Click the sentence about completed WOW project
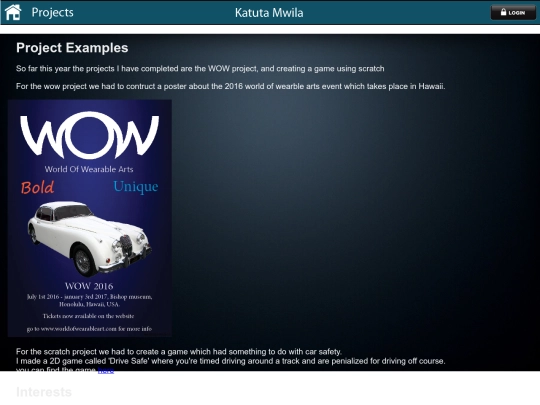540x405 pixels. point(200,69)
